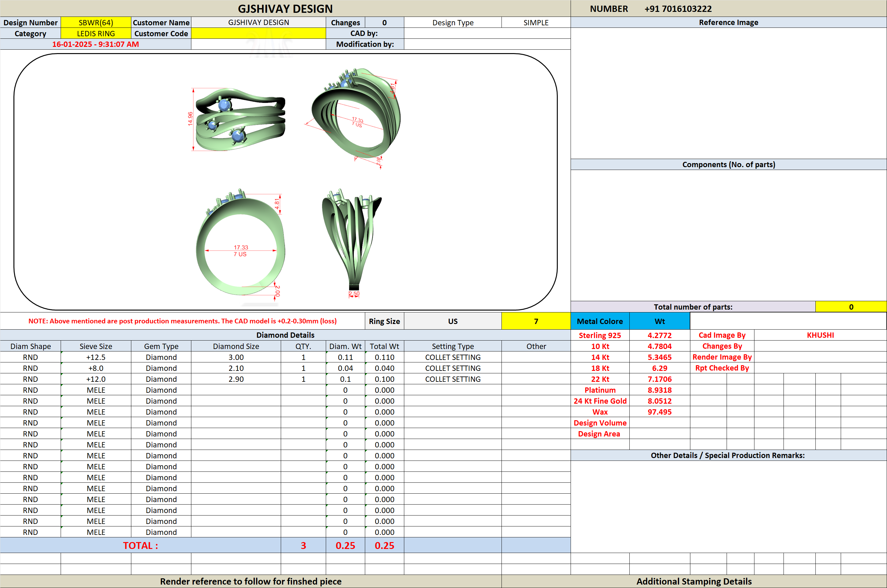
Task: Click the Render Image By label
Action: click(722, 357)
